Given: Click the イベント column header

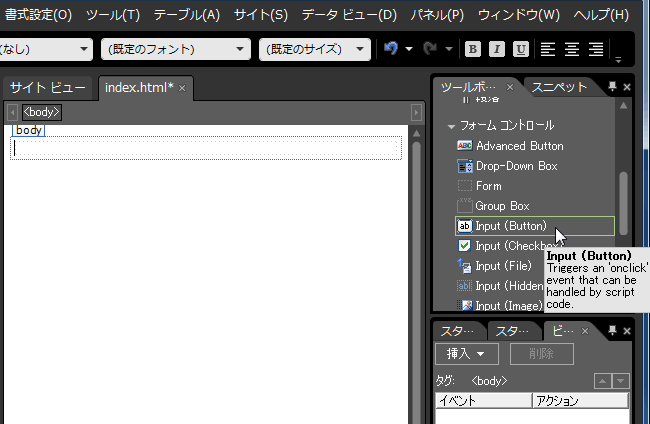Looking at the screenshot, I should tap(484, 400).
